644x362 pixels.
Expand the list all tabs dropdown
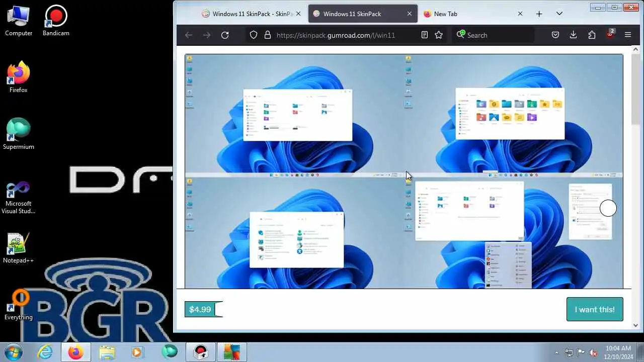(x=559, y=14)
